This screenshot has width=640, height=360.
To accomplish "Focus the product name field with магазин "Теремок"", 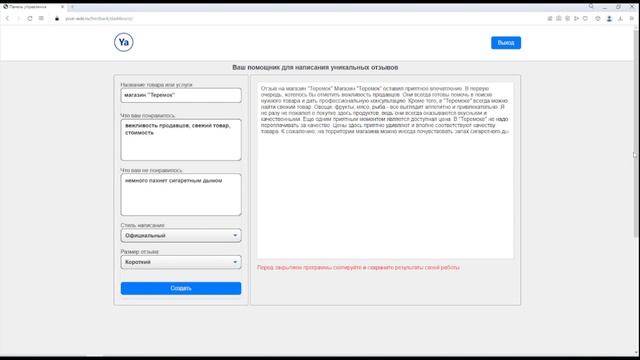I will pos(181,95).
